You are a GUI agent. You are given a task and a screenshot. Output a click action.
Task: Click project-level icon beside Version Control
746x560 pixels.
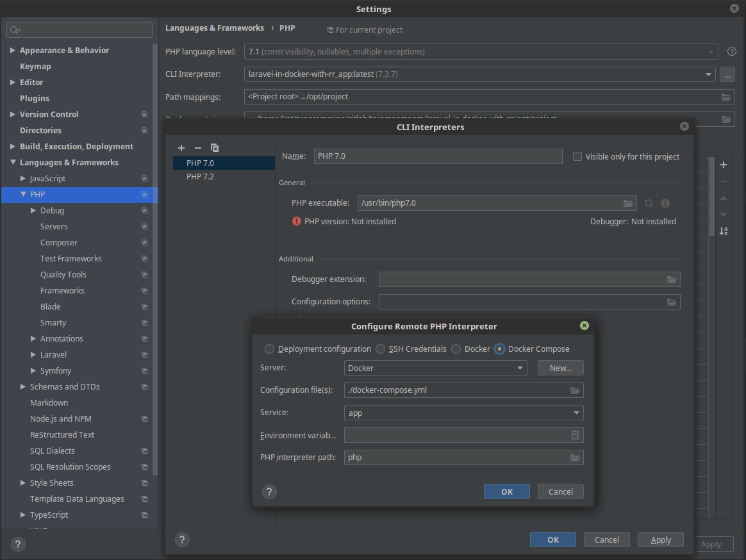coord(144,115)
